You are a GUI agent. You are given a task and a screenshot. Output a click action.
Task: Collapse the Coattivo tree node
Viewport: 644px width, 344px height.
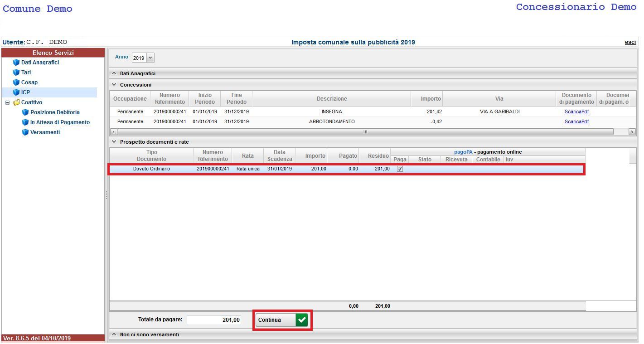[x=7, y=102]
